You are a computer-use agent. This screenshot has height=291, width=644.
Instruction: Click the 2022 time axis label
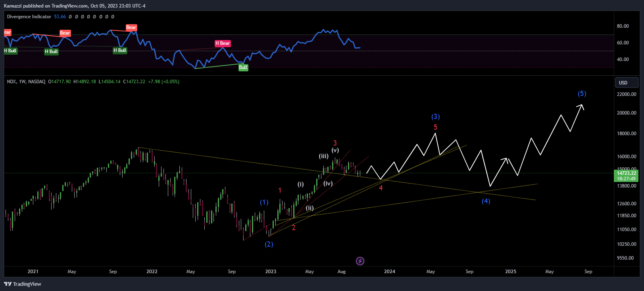(152, 272)
